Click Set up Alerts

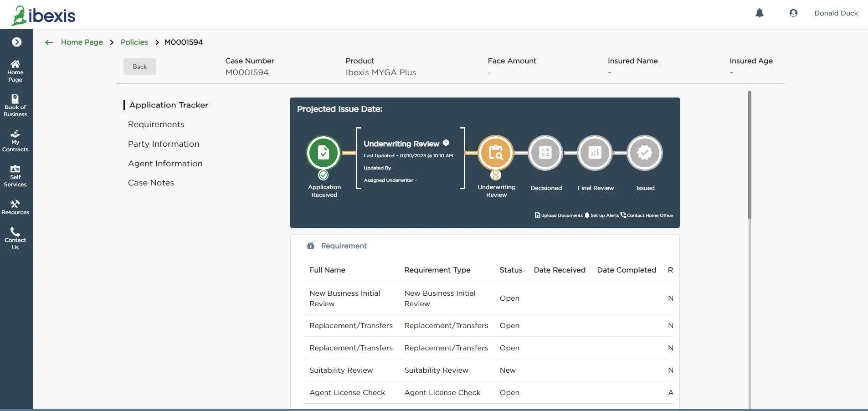tap(601, 215)
